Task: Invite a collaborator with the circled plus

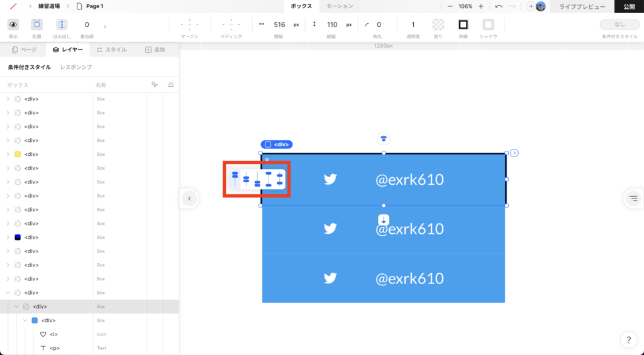Action: [531, 6]
